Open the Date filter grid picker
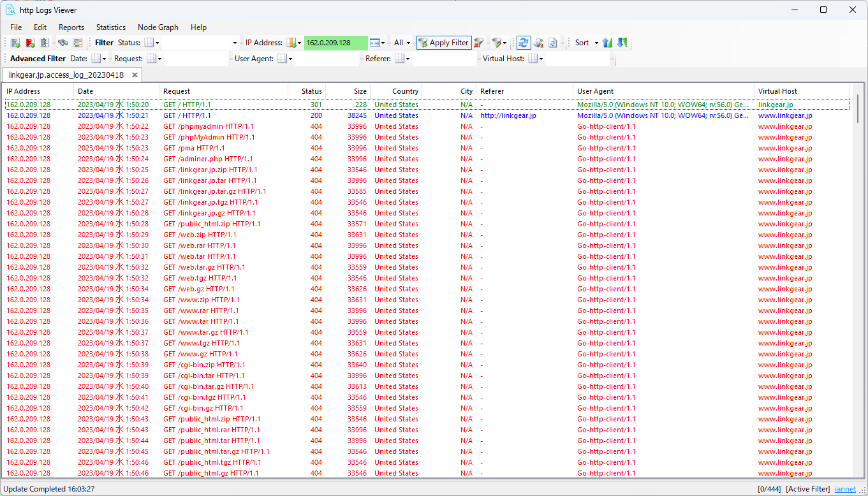 click(97, 58)
